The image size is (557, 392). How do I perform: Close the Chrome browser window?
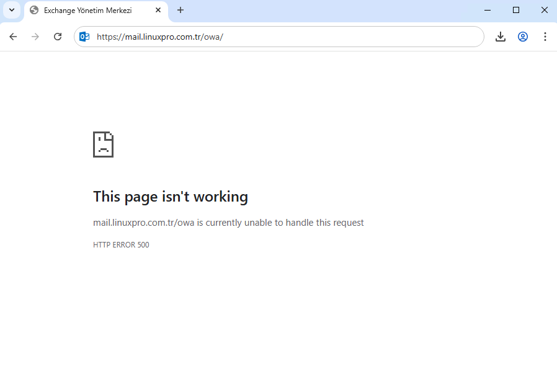[x=544, y=10]
